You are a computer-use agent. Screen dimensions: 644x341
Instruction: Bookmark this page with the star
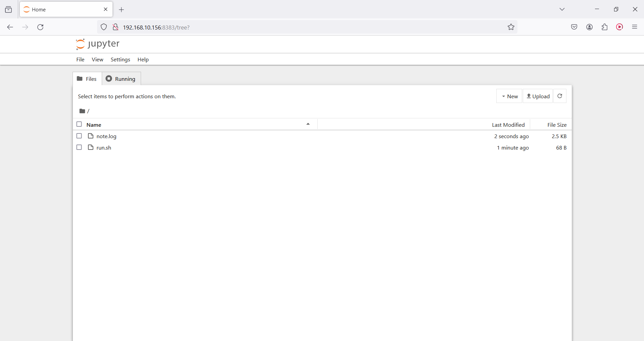(511, 27)
